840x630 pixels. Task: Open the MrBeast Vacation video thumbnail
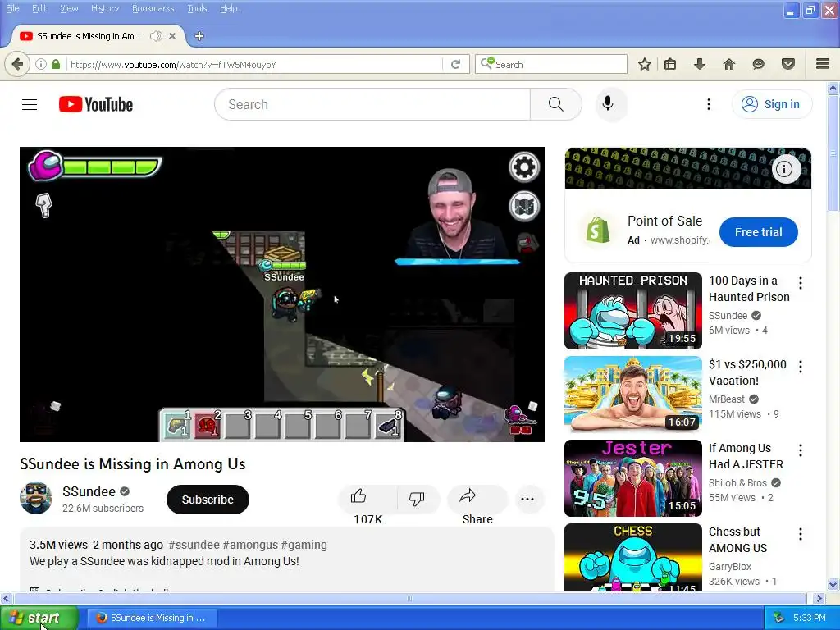click(x=632, y=395)
